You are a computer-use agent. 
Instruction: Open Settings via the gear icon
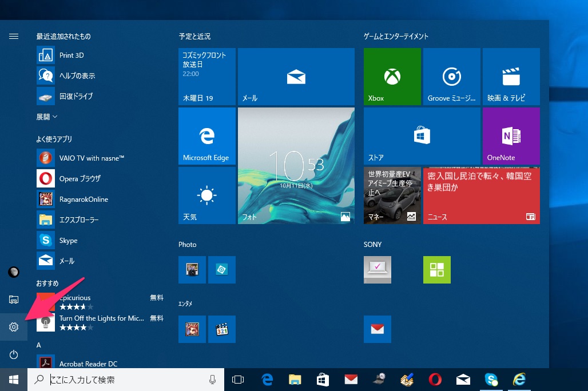14,327
